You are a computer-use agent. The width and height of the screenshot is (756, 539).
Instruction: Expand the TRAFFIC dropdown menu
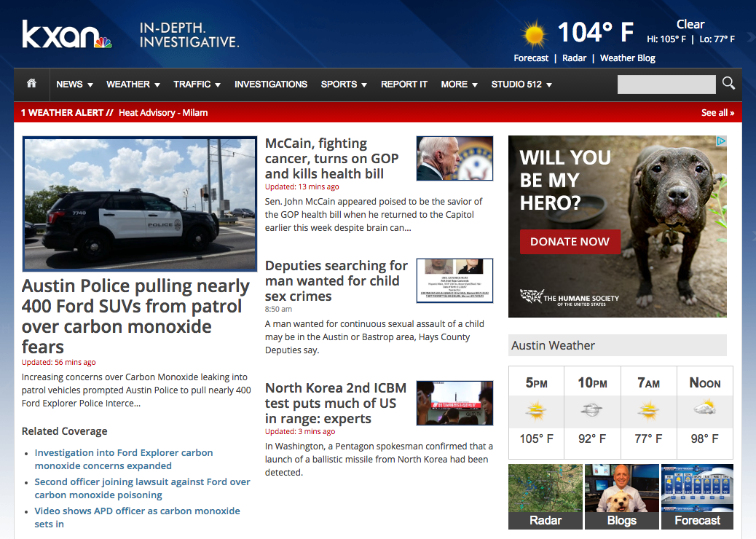point(197,84)
